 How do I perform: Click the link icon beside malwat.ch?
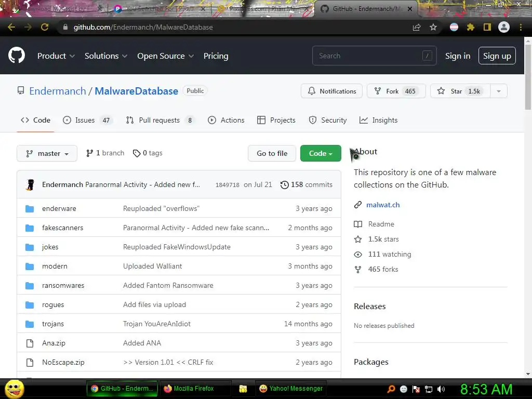click(358, 205)
